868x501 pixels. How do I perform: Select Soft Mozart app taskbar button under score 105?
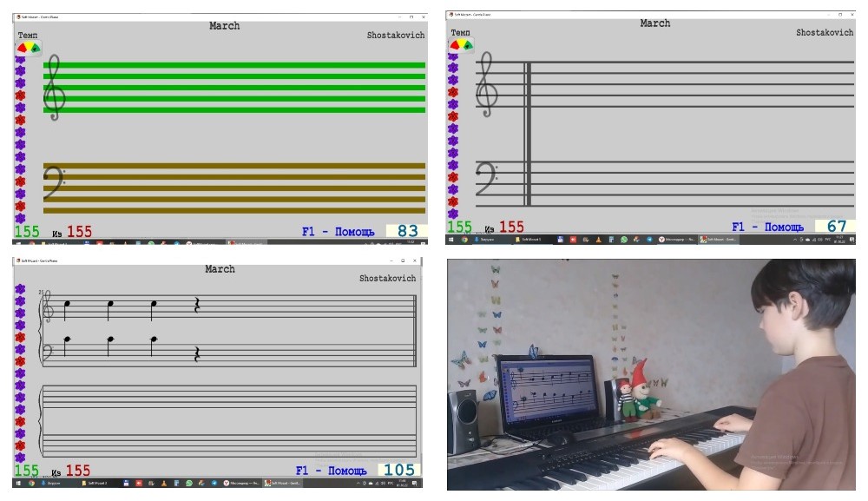click(x=284, y=483)
